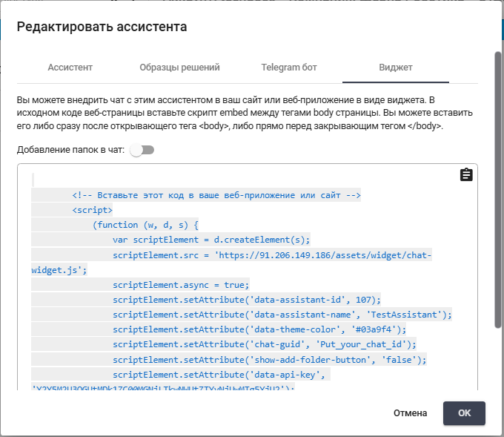Click the scriptElement.async = true line
The height and width of the screenshot is (437, 504).
[x=181, y=285]
